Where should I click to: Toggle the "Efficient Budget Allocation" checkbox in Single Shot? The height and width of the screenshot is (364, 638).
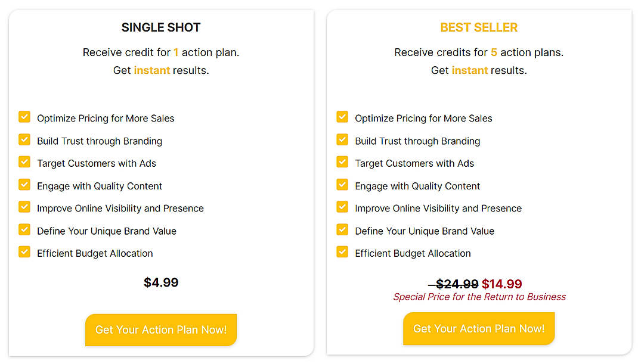tap(24, 252)
